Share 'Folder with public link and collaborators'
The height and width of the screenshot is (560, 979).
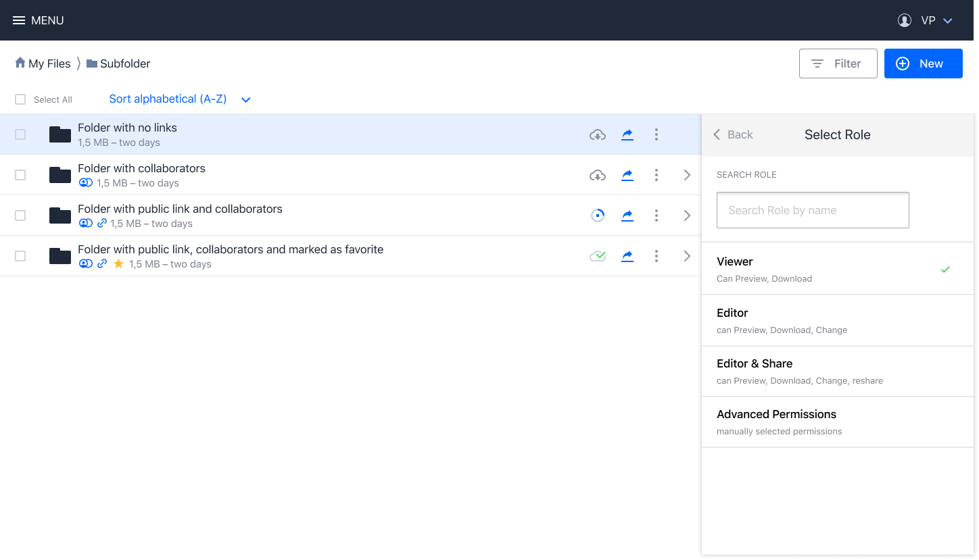point(627,215)
